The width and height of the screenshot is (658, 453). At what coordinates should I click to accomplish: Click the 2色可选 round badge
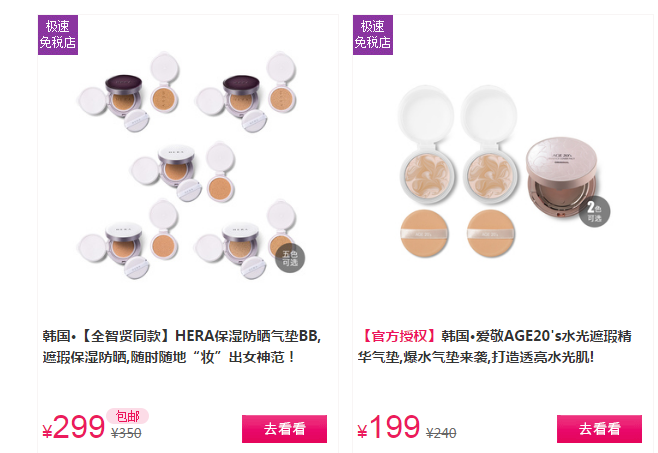click(594, 212)
